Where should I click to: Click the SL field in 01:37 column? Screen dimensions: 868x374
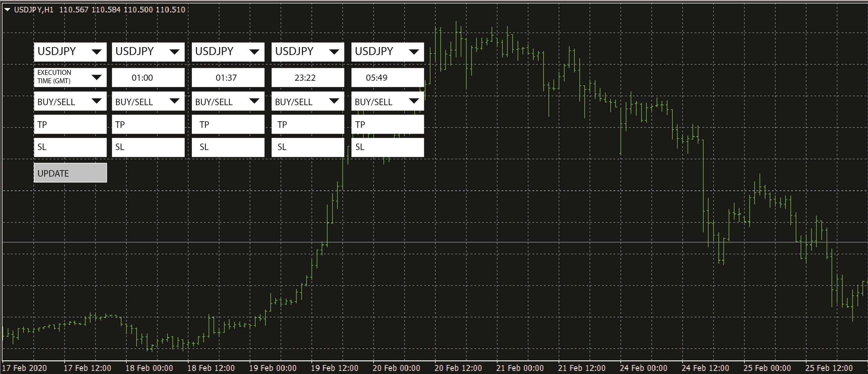[x=228, y=147]
